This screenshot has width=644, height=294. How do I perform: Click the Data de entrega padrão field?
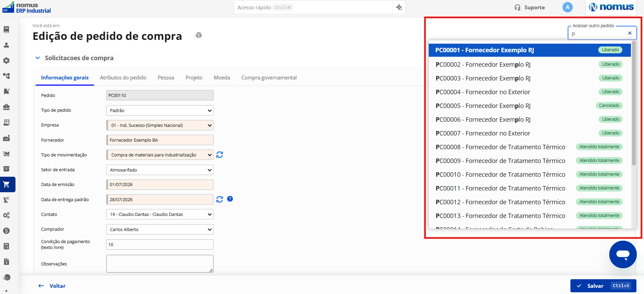point(160,199)
